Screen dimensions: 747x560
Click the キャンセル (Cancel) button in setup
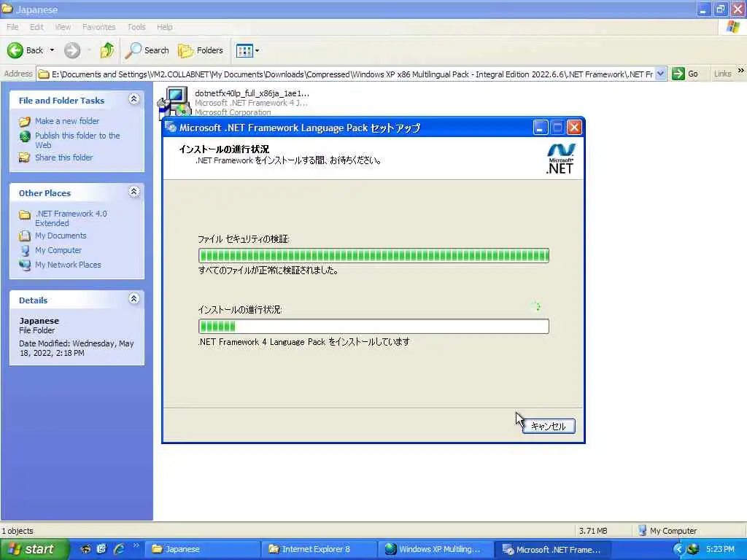(x=549, y=426)
